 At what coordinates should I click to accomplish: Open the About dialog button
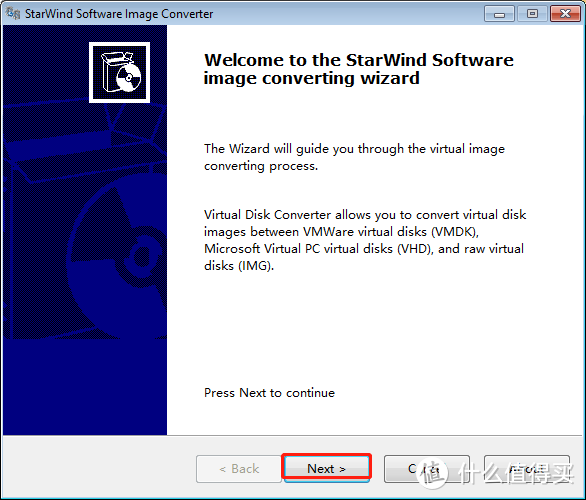click(x=527, y=468)
